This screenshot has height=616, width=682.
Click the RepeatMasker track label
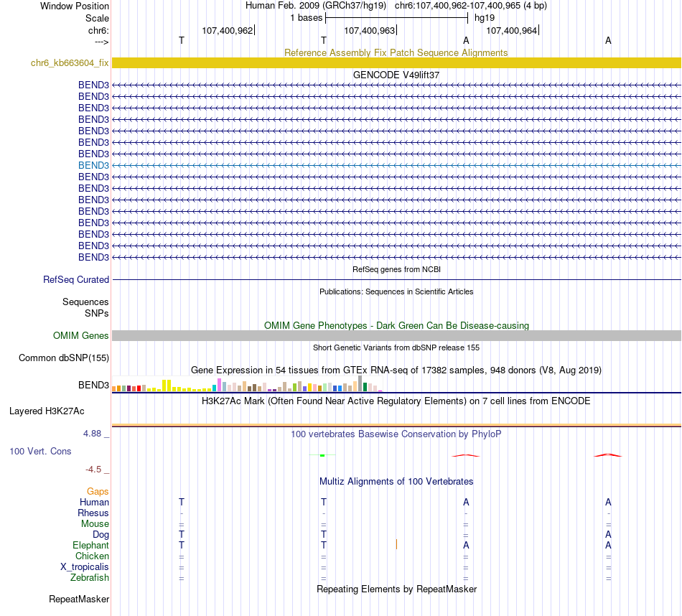click(79, 599)
